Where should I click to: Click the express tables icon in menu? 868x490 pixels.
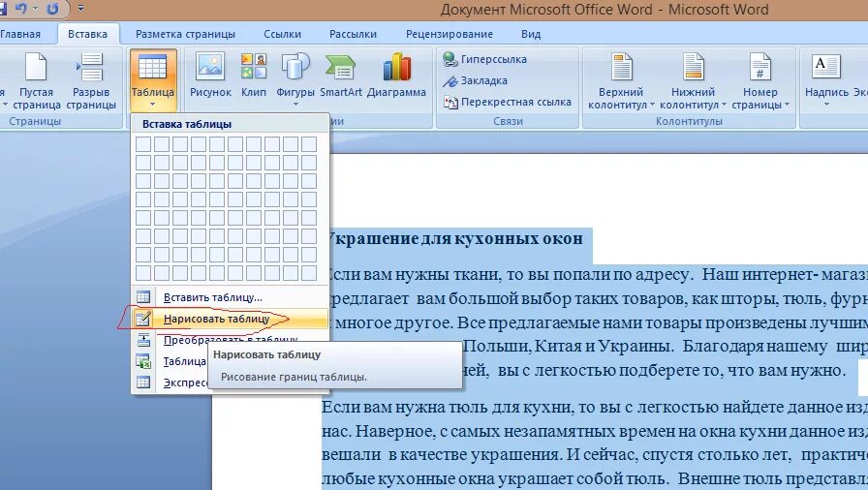click(143, 383)
